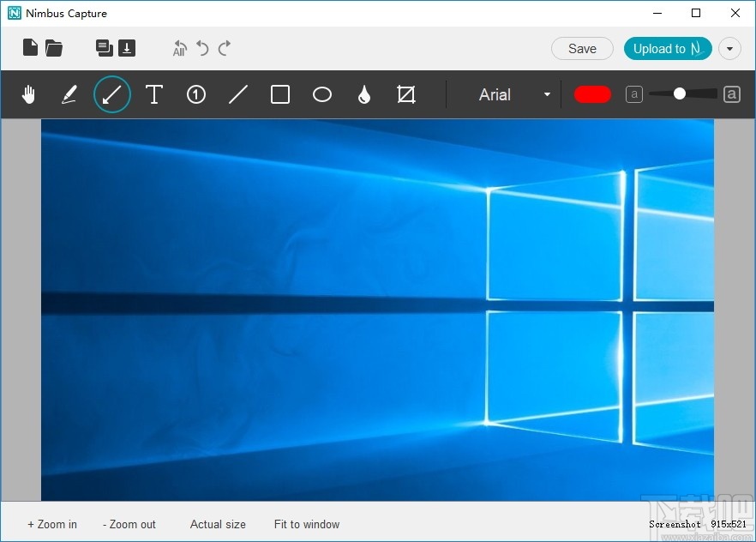Select the Crop tool
Viewport: 756px width, 542px height.
(405, 94)
